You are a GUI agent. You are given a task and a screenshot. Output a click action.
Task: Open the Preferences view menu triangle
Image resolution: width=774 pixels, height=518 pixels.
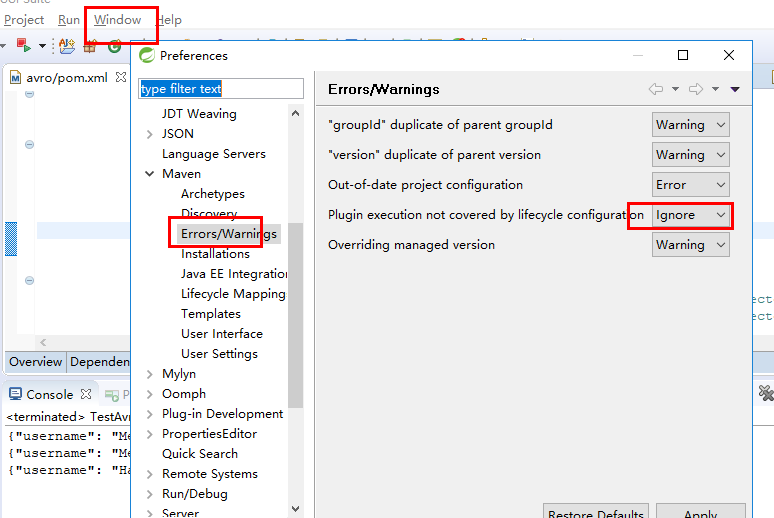tap(735, 89)
